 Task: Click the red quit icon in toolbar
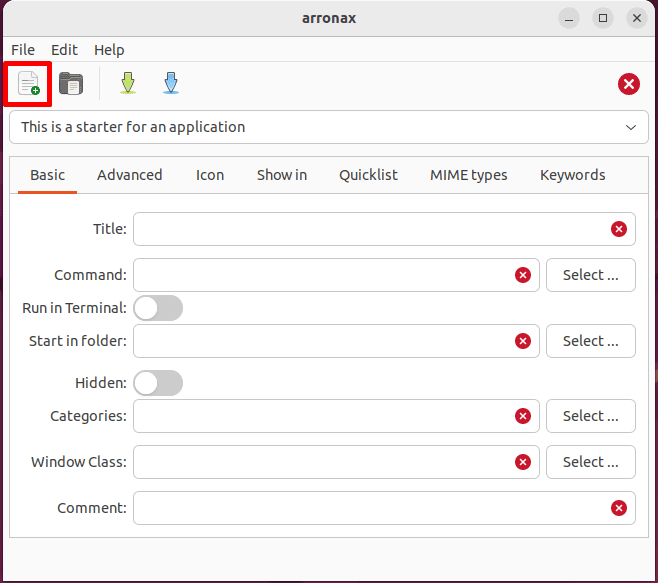[628, 84]
